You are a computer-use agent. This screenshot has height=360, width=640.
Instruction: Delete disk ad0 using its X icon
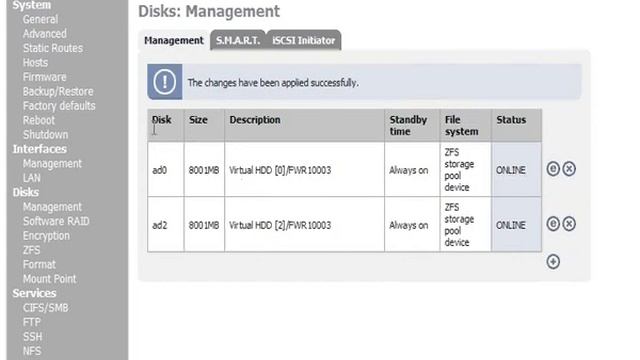click(x=569, y=169)
